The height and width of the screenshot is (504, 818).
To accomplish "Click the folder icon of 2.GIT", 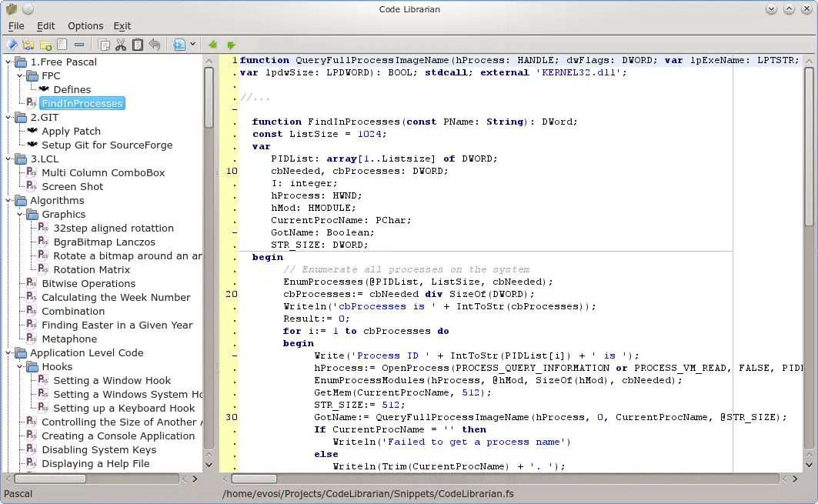I will 22,118.
